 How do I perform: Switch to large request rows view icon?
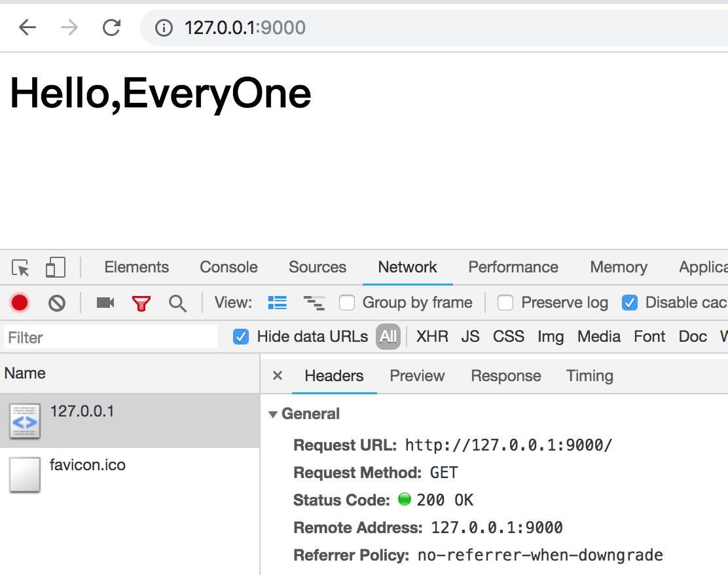tap(277, 303)
